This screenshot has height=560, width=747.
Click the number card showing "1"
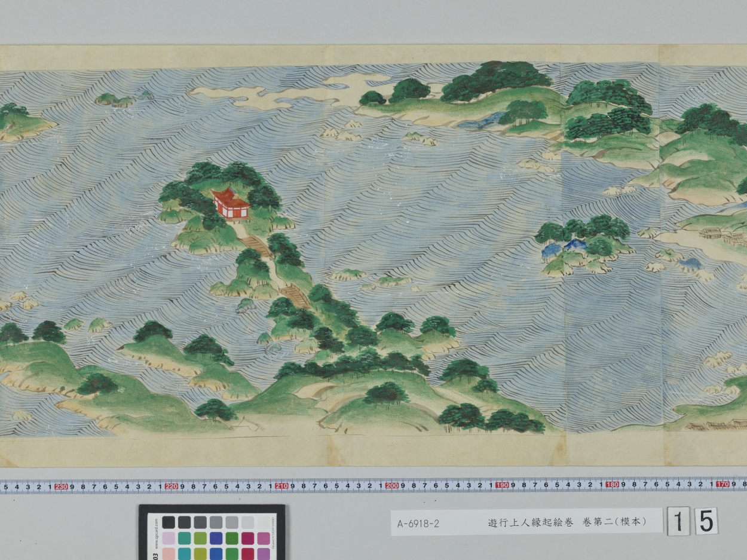click(678, 522)
